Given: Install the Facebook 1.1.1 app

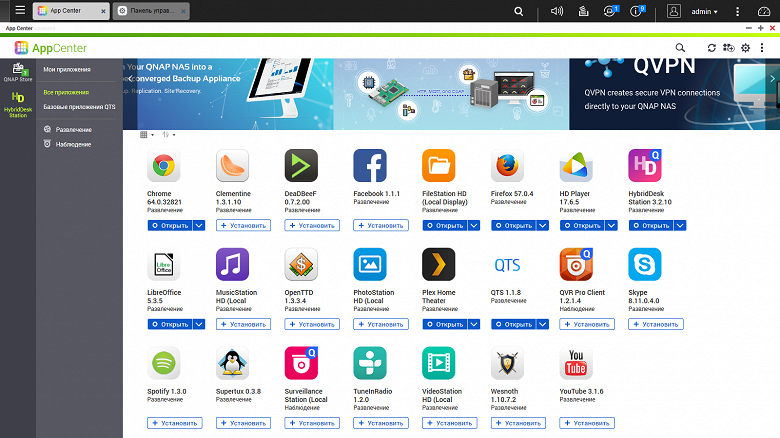Looking at the screenshot, I should point(381,225).
